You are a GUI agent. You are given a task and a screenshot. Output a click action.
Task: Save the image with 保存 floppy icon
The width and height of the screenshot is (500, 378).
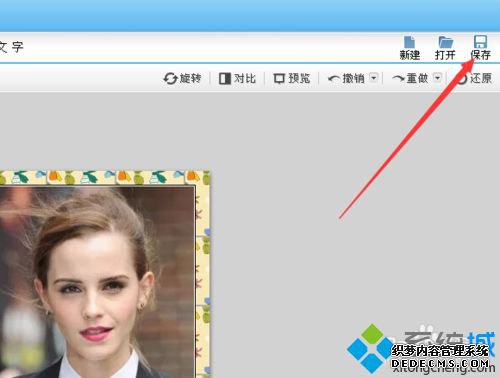tap(480, 42)
